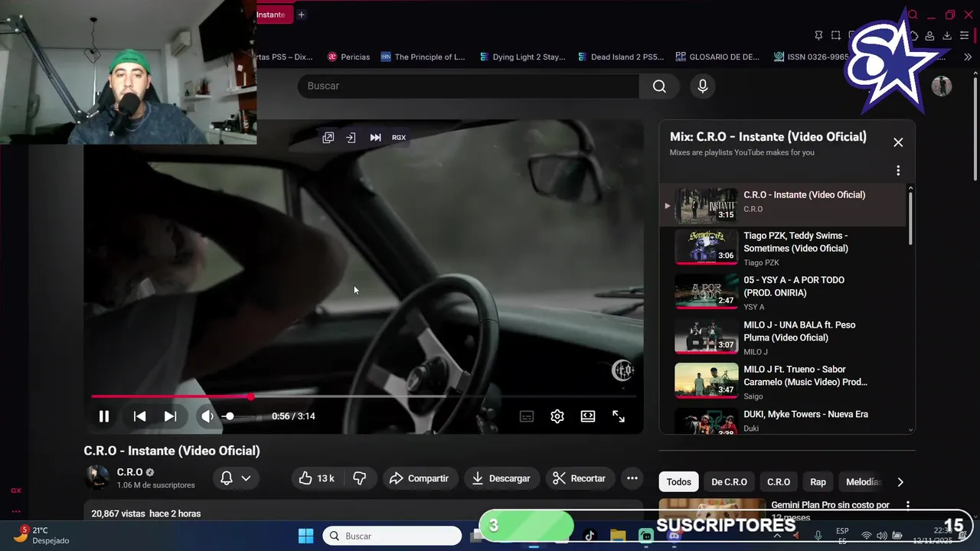Open a new browser tab
This screenshot has width=980, height=551.
click(301, 15)
